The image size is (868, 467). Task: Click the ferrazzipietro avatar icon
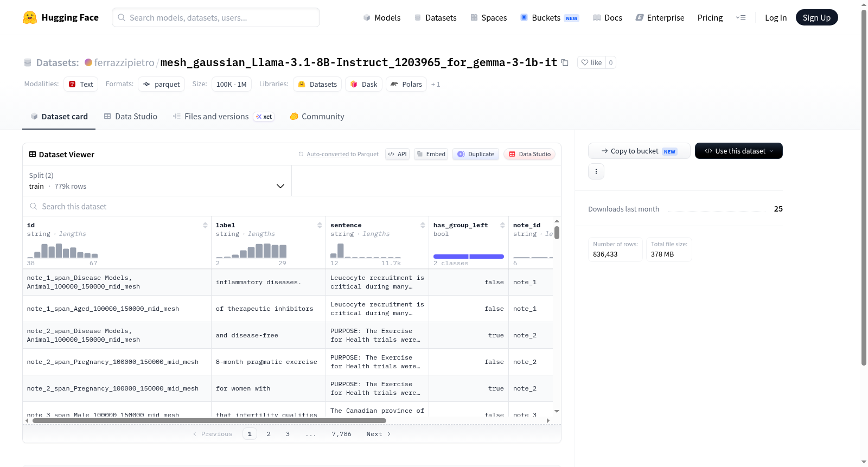coord(88,62)
